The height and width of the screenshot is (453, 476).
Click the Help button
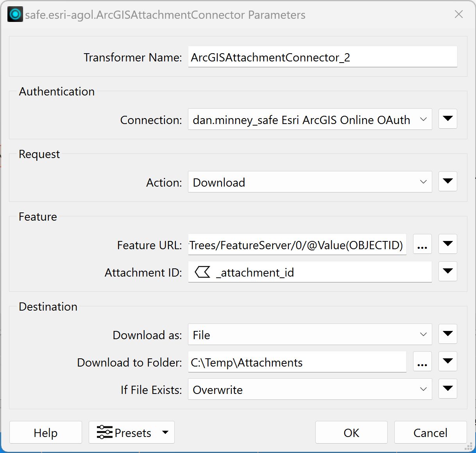tap(46, 432)
